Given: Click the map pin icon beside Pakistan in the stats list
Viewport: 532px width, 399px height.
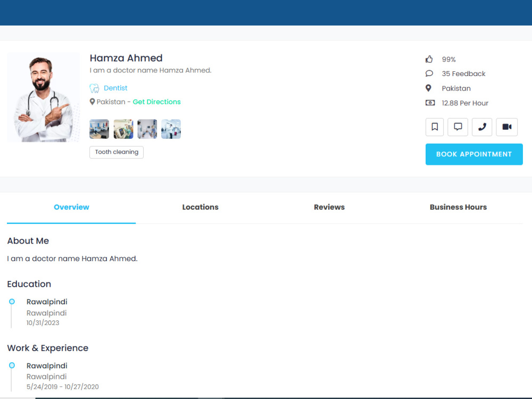Looking at the screenshot, I should click(428, 88).
